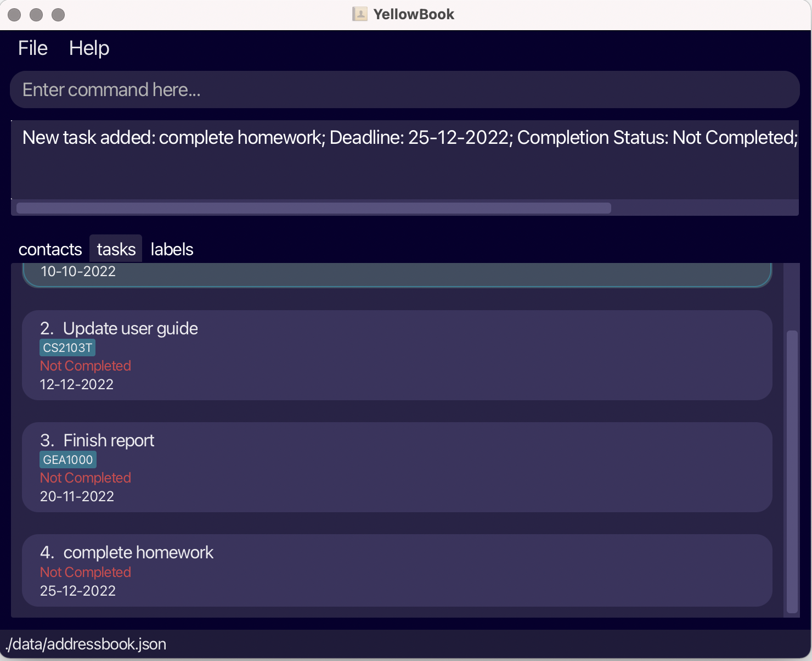Click the deadline 12-12-2022
This screenshot has width=812, height=661.
77,384
